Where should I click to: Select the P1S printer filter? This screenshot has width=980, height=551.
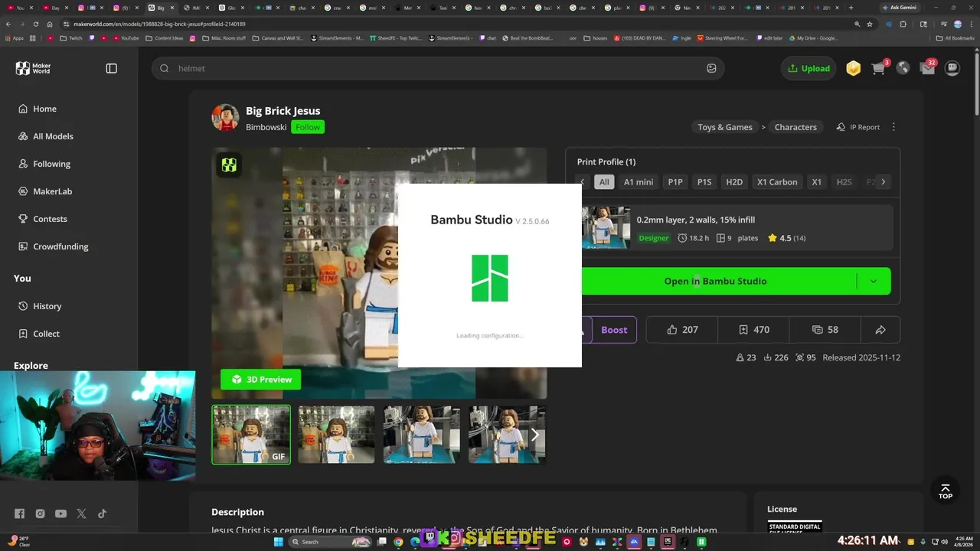pos(704,182)
